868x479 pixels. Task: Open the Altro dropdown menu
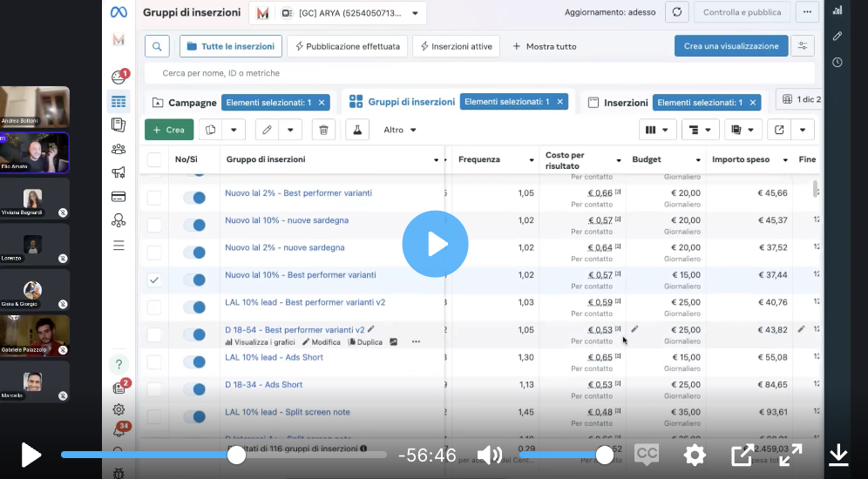point(400,130)
